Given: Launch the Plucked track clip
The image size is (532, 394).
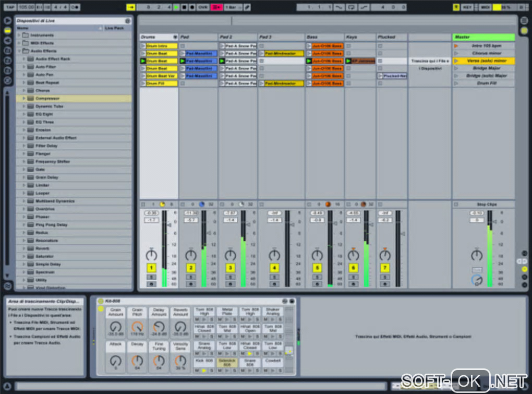Looking at the screenshot, I should coord(380,76).
